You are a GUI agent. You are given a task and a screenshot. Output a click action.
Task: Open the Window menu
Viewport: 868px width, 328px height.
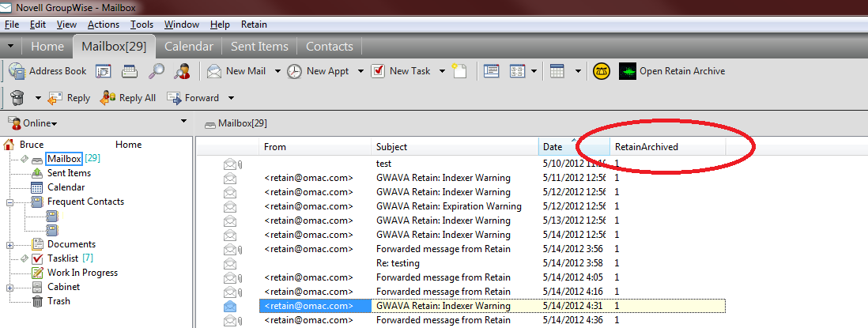[182, 25]
